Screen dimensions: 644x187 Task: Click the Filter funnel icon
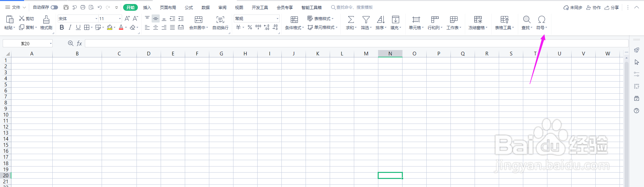pos(366,19)
